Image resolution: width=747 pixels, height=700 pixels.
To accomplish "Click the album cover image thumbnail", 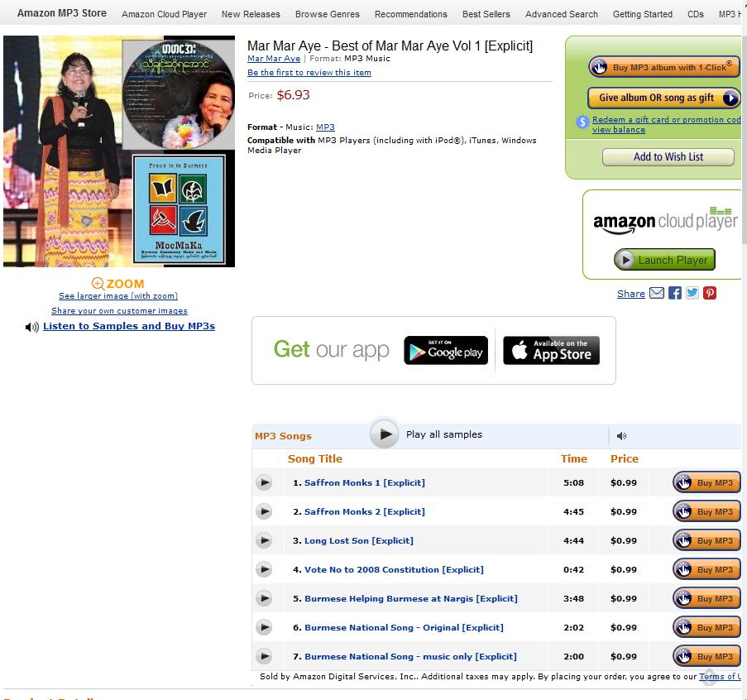I will 119,151.
